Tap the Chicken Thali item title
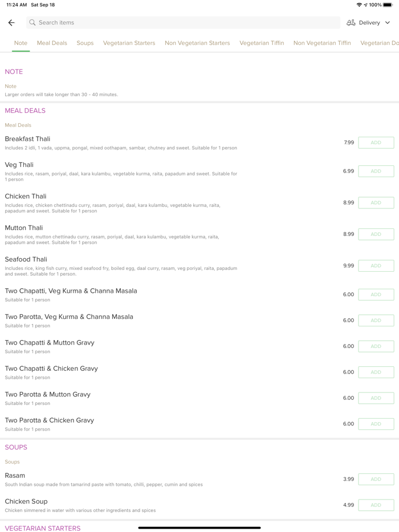Image resolution: width=399 pixels, height=532 pixels. tap(26, 196)
